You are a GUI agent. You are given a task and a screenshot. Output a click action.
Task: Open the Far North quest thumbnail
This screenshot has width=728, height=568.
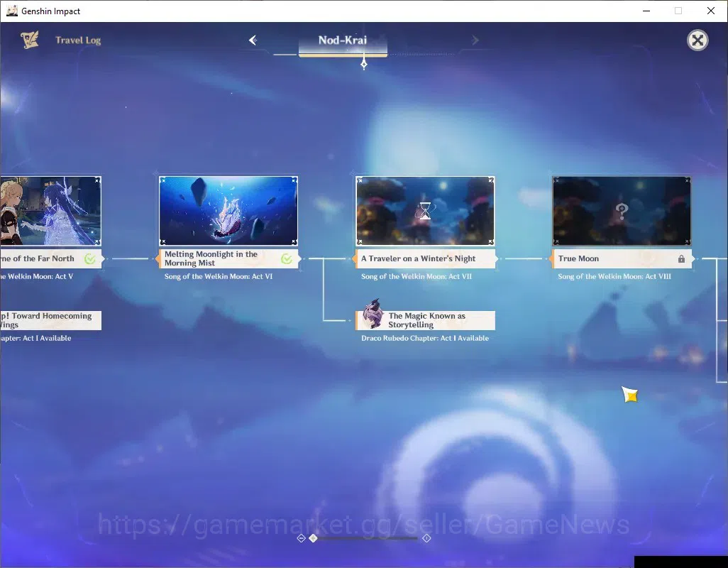tap(50, 211)
